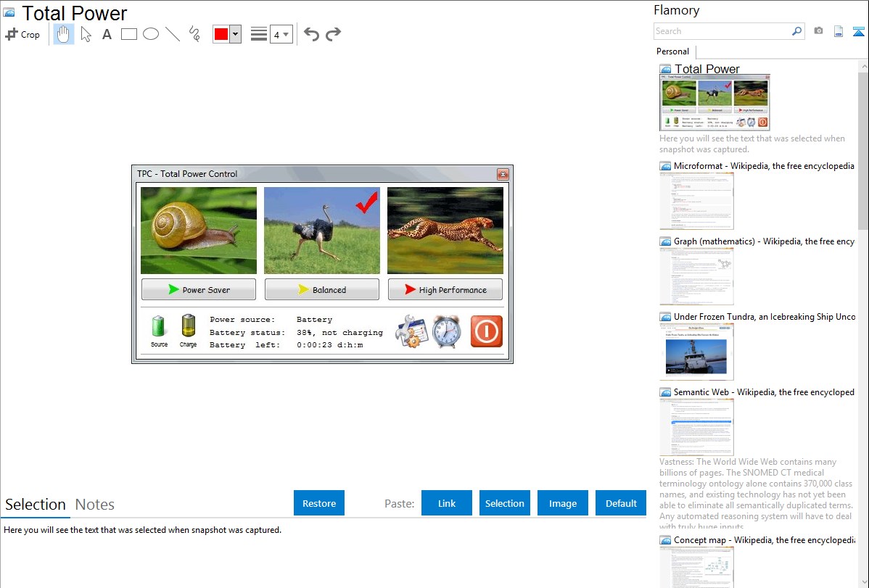Click the Semantic Web snapshot thumbnail
This screenshot has width=869, height=588.
click(x=696, y=427)
